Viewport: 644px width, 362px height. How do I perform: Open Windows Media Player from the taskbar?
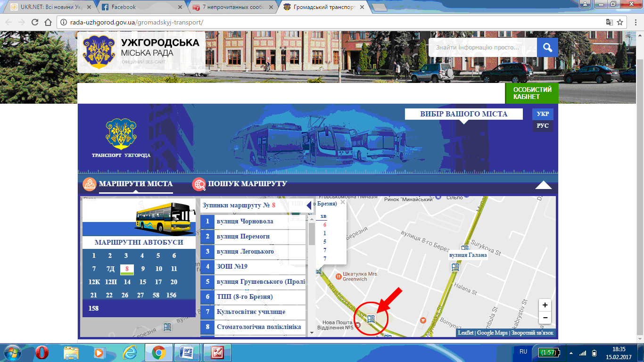point(100,353)
